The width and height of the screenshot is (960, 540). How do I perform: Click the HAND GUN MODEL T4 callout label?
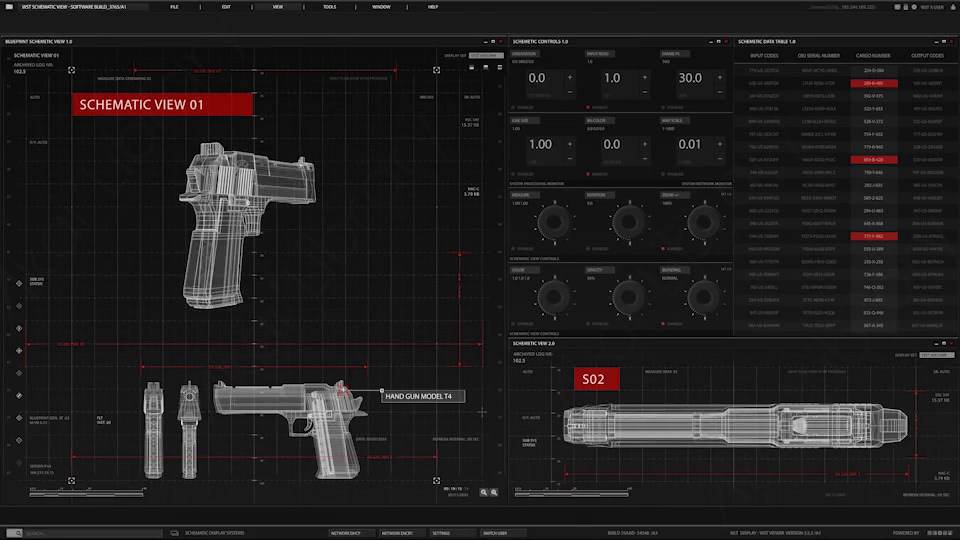[x=423, y=396]
